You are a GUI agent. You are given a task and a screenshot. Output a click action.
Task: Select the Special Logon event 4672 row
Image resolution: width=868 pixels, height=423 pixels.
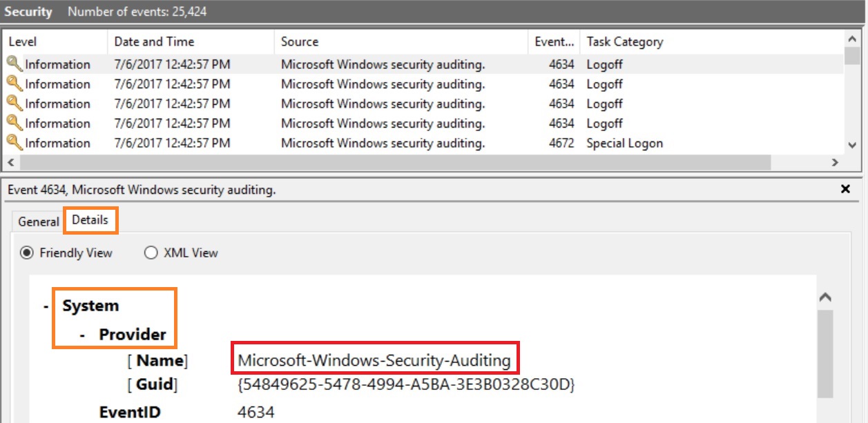pyautogui.click(x=414, y=143)
